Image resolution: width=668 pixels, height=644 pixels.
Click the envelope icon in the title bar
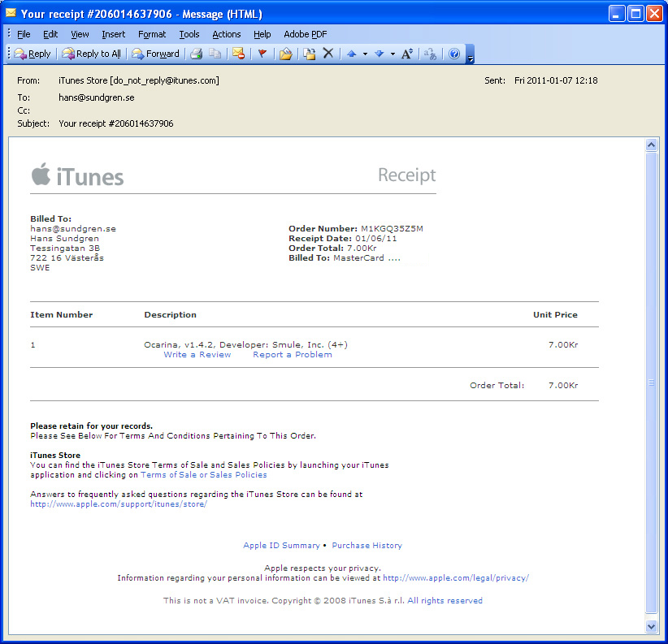click(x=11, y=13)
